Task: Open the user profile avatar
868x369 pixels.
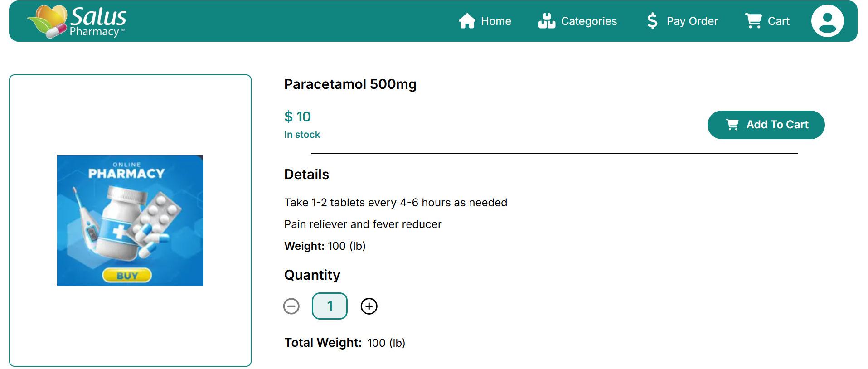Action: tap(827, 21)
